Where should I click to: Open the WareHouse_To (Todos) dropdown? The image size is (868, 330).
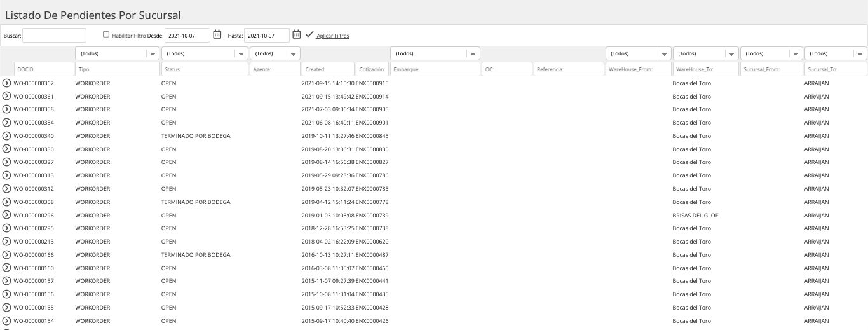point(706,54)
